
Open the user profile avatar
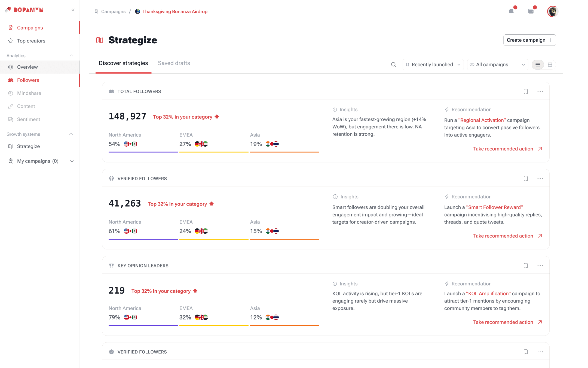click(x=552, y=11)
